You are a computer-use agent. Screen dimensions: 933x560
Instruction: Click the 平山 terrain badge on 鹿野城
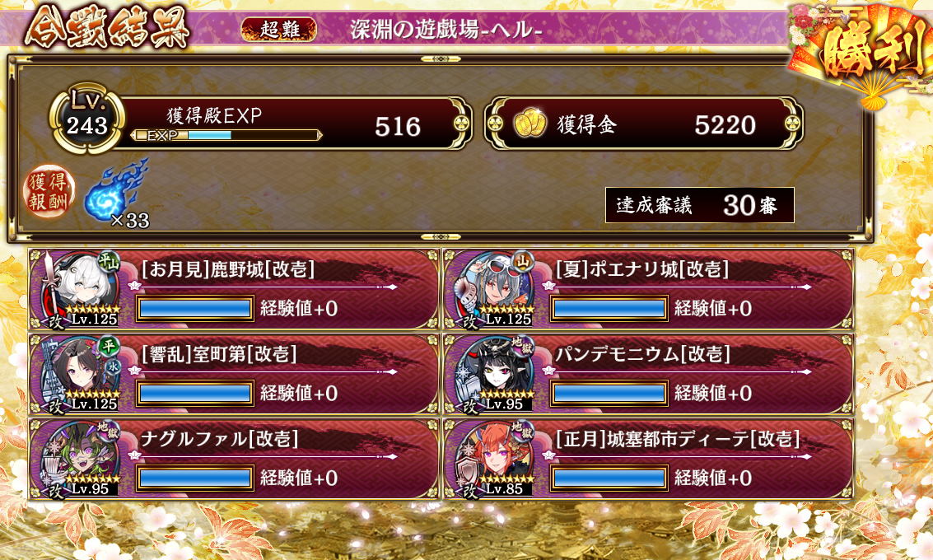coord(109,261)
